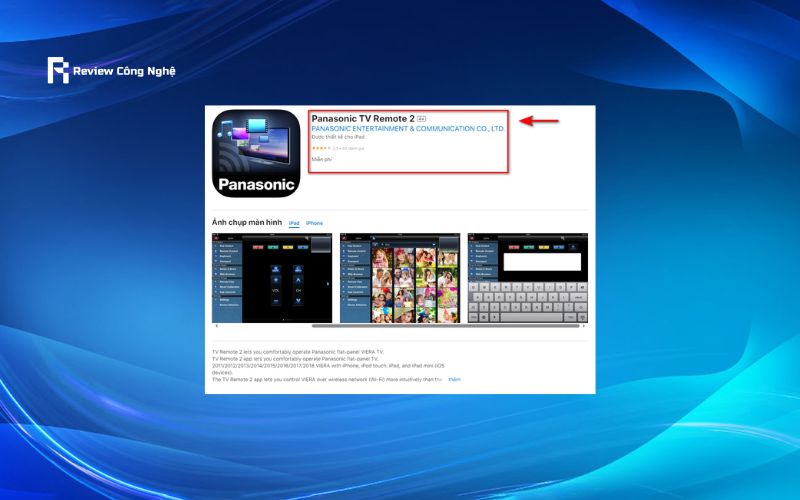The height and width of the screenshot is (500, 800).
Task: Click the left scroll arrow of screenshot gallery
Action: [x=216, y=326]
